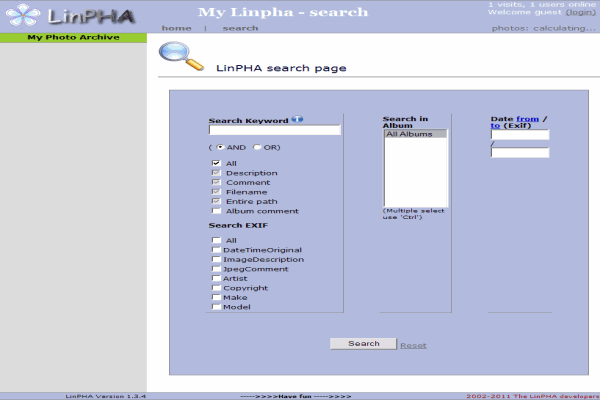Screen dimensions: 600x400
Task: Open the search menu link
Action: click(240, 28)
